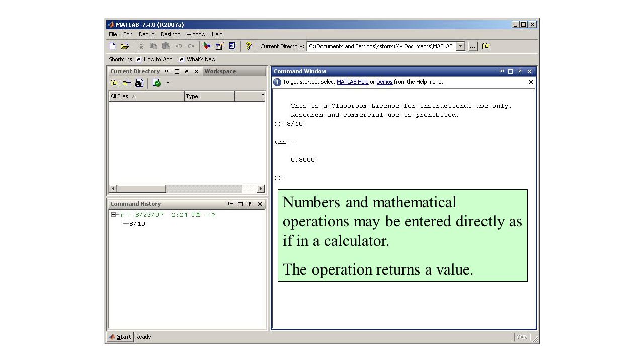Close the Command Window panel

(530, 71)
